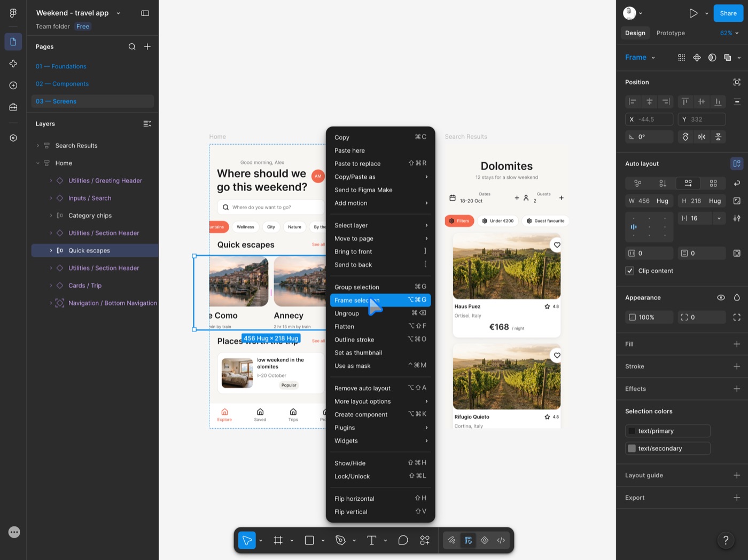
Task: Toggle wrap auto layout icon
Action: [x=737, y=183]
